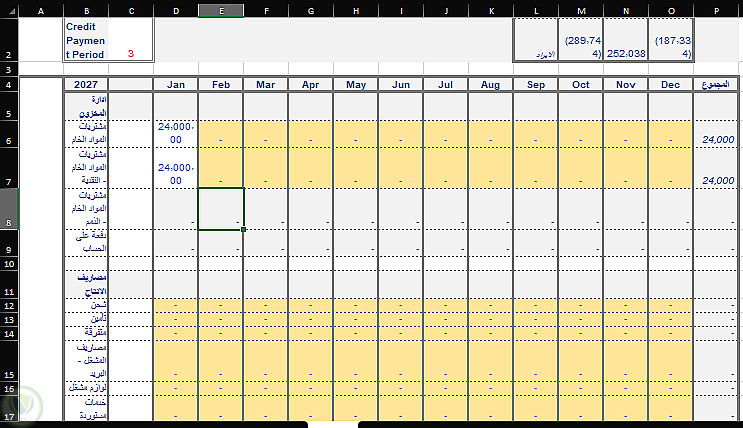Select row 13 header
This screenshot has height=428, width=743.
(x=9, y=319)
